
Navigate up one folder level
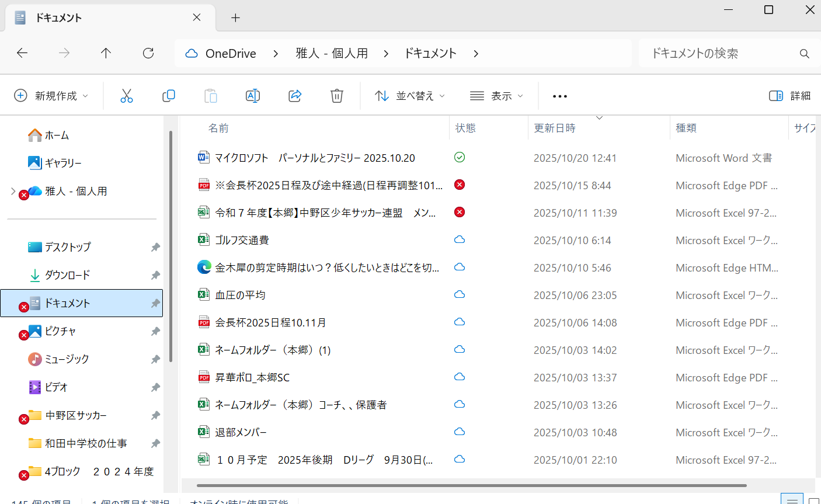click(106, 53)
